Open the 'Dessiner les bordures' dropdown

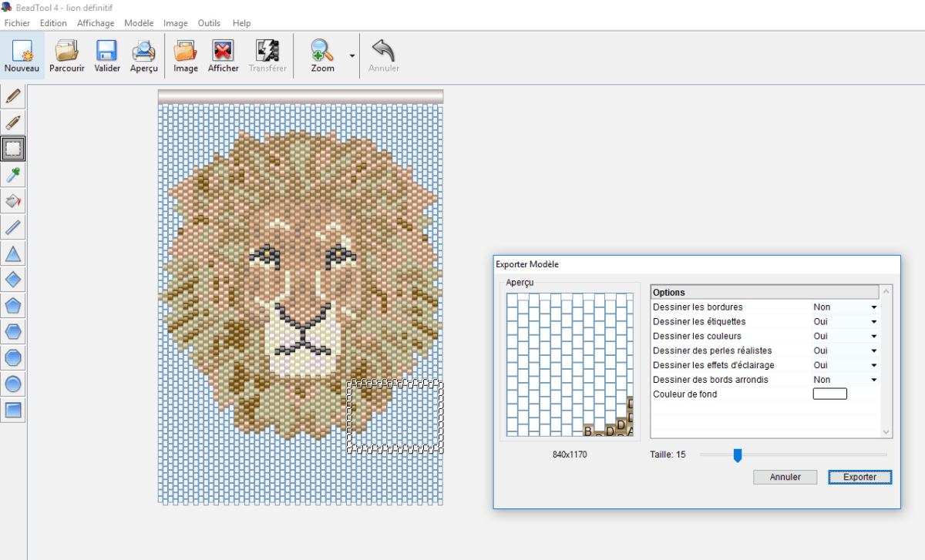coord(874,307)
